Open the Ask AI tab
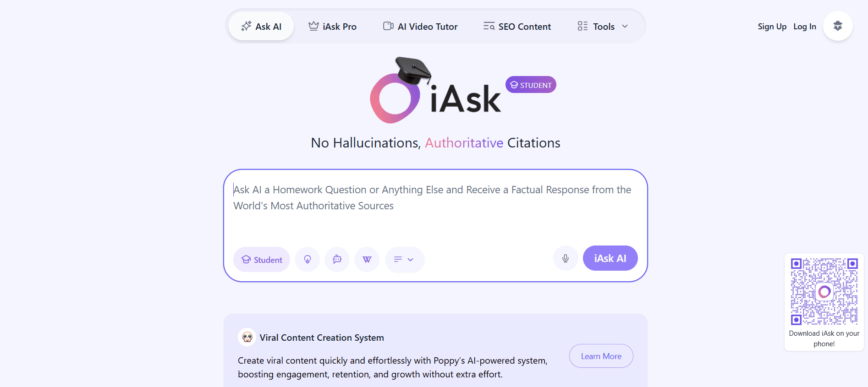Image resolution: width=868 pixels, height=387 pixels. tap(261, 27)
